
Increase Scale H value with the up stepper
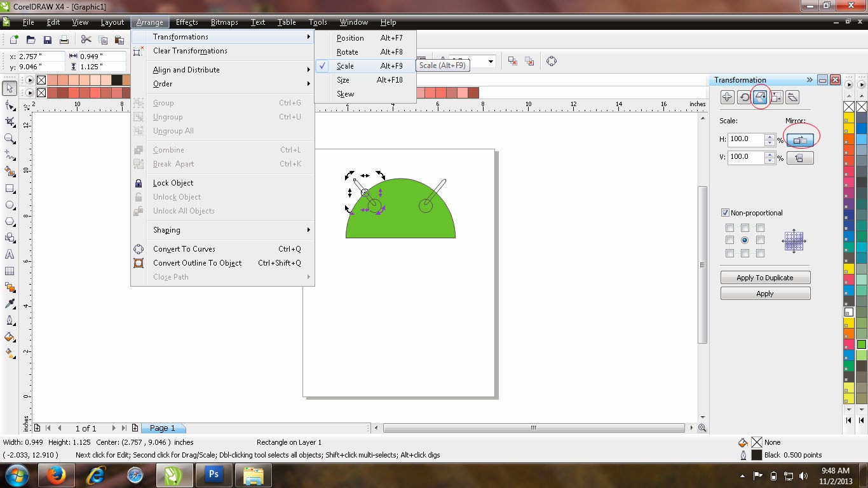click(770, 136)
